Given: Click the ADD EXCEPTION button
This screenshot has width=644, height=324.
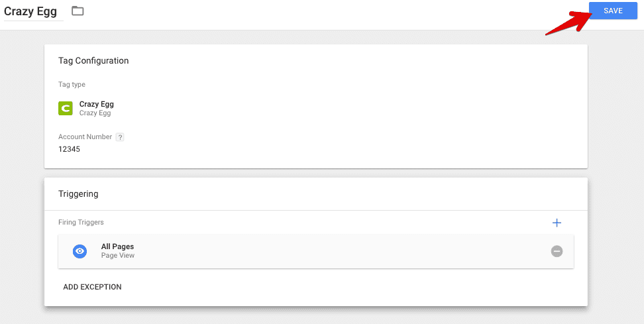Looking at the screenshot, I should click(92, 287).
